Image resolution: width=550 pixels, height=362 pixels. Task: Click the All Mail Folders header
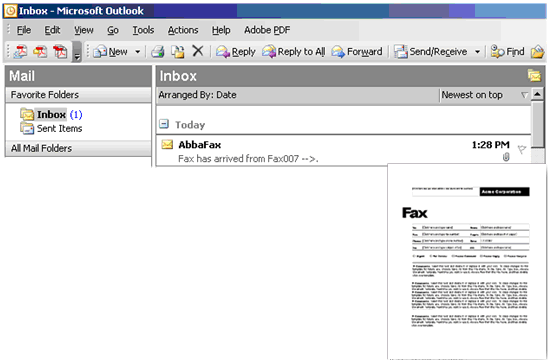point(78,148)
